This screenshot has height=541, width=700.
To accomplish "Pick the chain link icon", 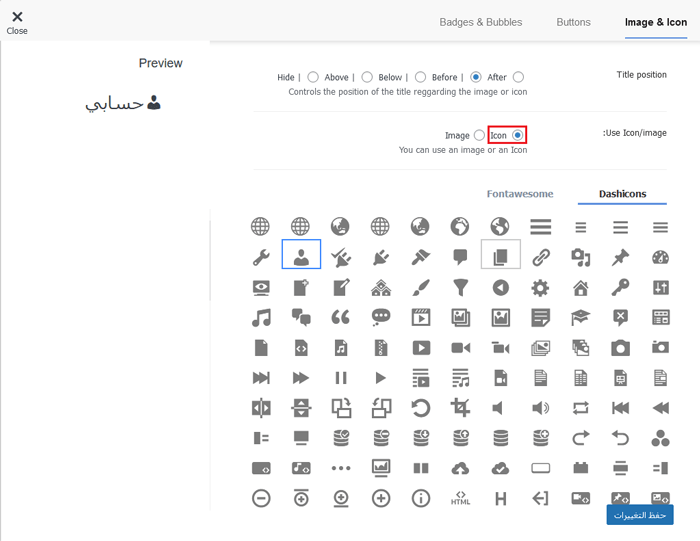I will pos(541,257).
